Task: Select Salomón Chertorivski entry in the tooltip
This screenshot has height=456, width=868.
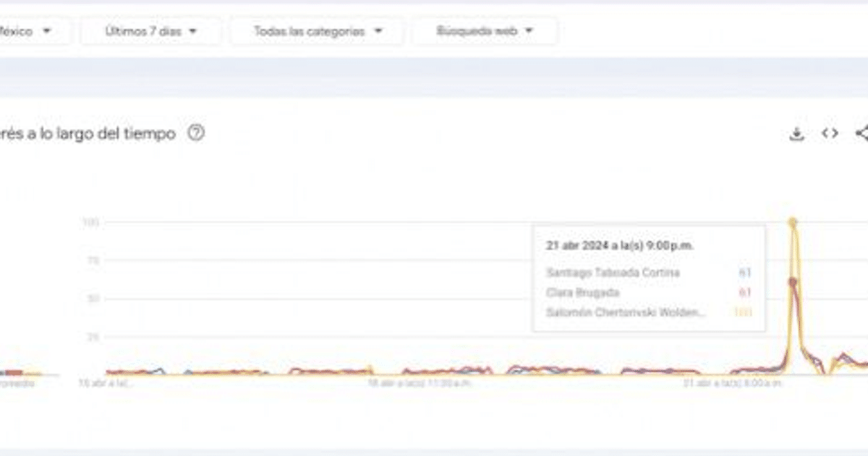Action: [626, 312]
